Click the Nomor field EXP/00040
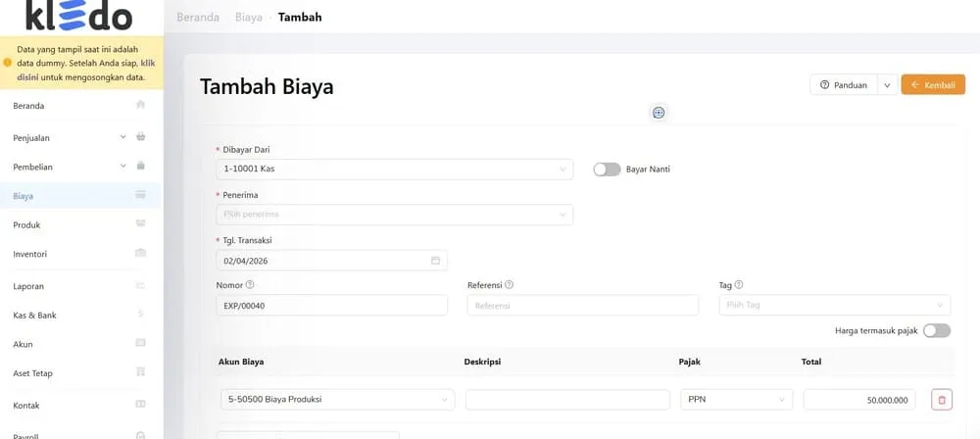980x439 pixels. pos(332,305)
